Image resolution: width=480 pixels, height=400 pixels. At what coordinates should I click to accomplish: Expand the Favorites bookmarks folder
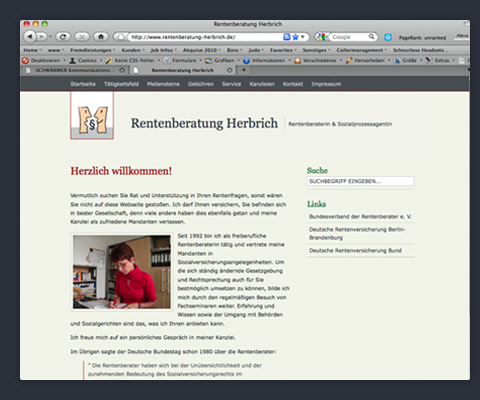pyautogui.click(x=283, y=50)
